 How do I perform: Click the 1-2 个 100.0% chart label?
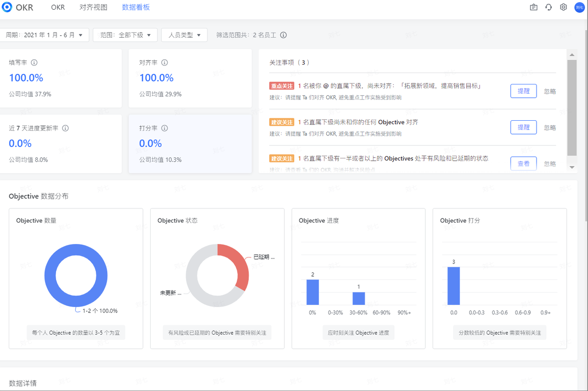click(100, 311)
